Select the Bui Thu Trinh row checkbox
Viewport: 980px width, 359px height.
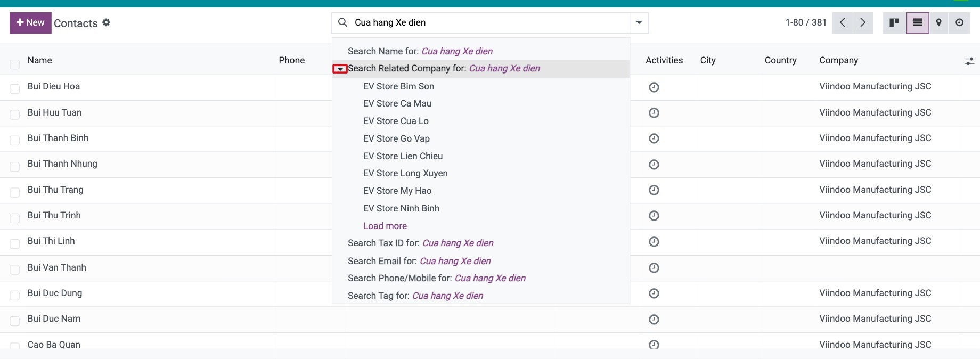point(15,218)
